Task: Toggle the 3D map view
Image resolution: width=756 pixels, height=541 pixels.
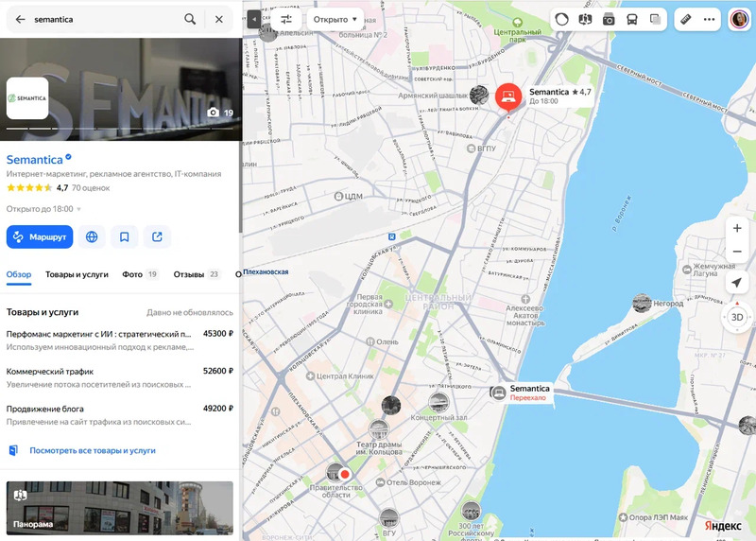Action: point(737,317)
